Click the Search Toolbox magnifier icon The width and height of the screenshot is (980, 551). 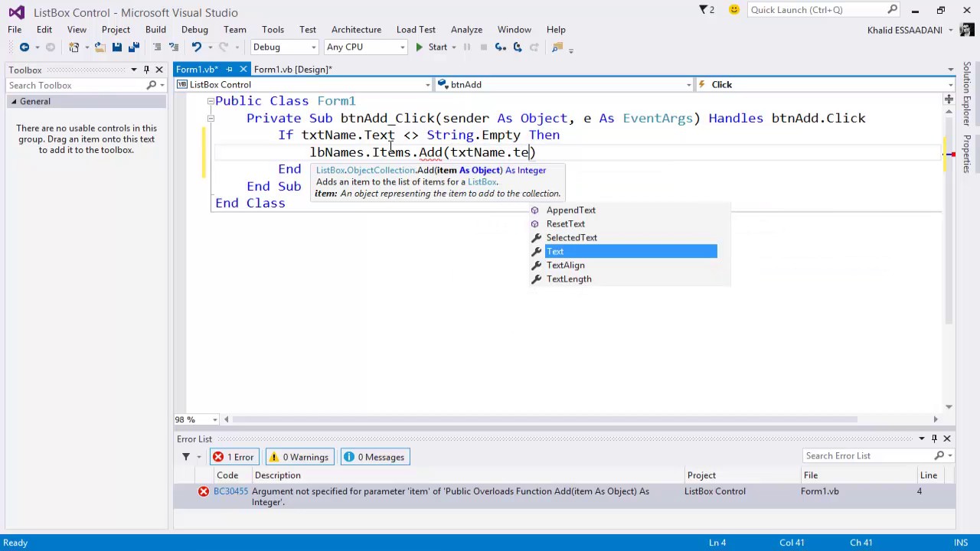[x=152, y=85]
